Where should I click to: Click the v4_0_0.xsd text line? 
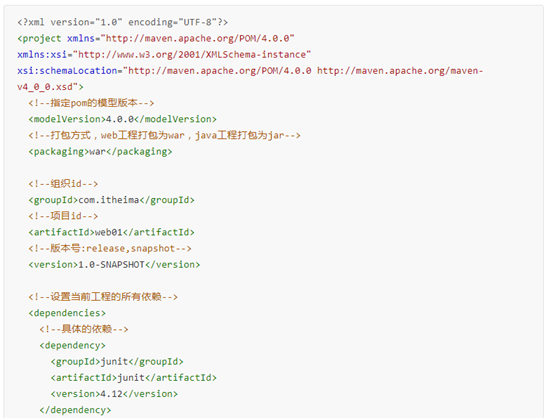click(50, 87)
